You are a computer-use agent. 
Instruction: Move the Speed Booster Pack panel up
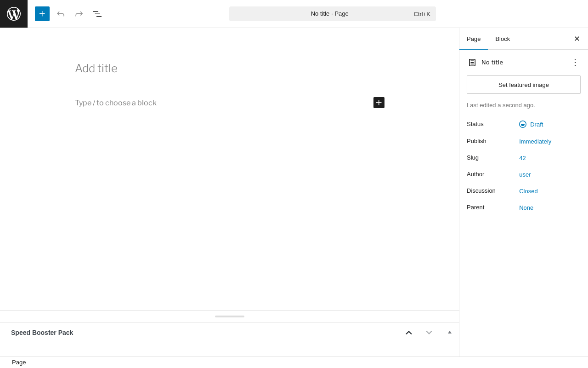409,333
